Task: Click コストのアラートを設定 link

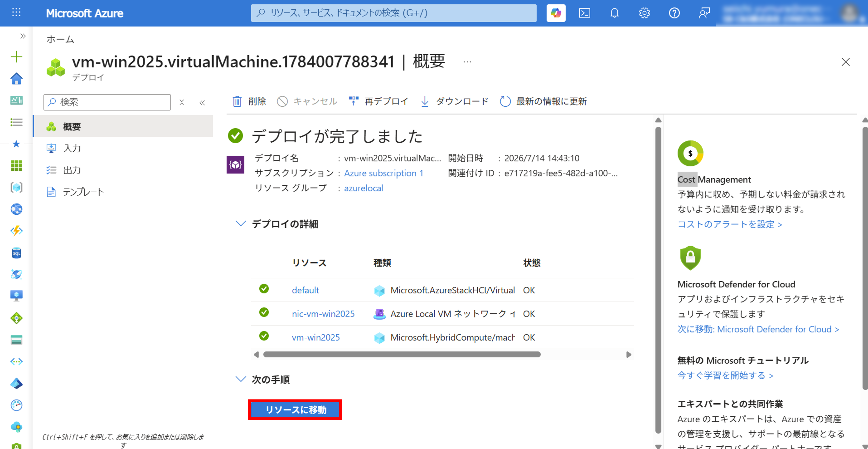Action: tap(730, 224)
